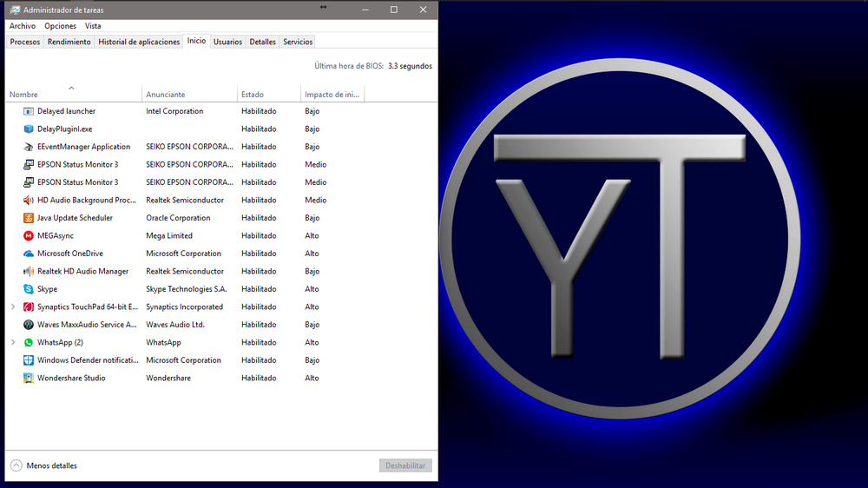Select Habilitado status in the Skype row

tap(259, 288)
